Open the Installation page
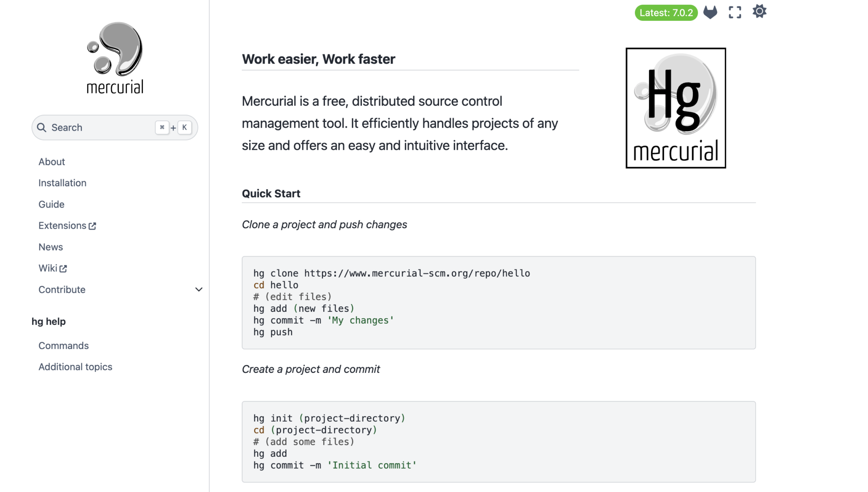 click(x=62, y=183)
